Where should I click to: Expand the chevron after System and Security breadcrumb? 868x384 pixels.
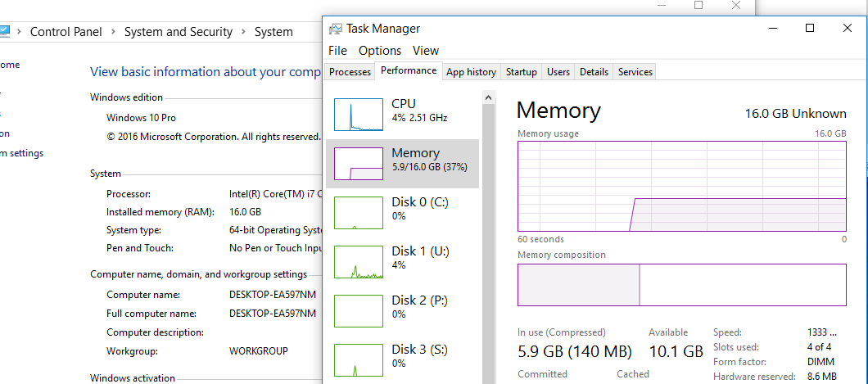pos(243,32)
